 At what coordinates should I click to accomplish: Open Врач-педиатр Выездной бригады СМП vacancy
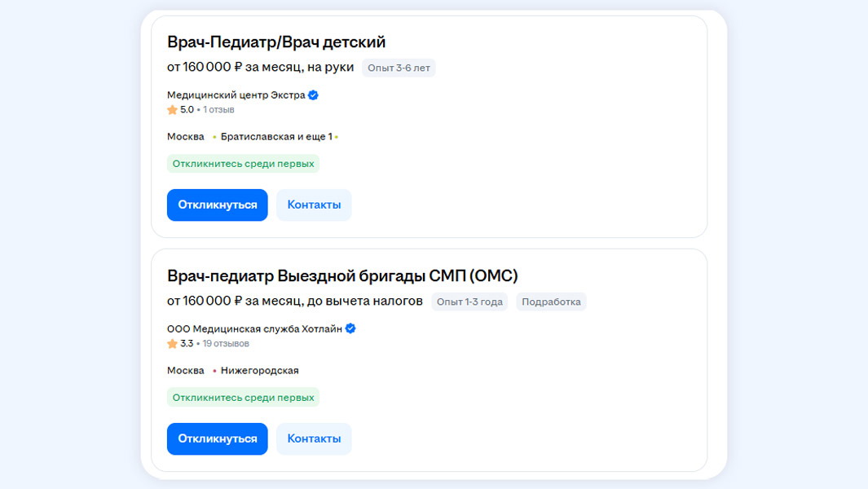pos(342,275)
